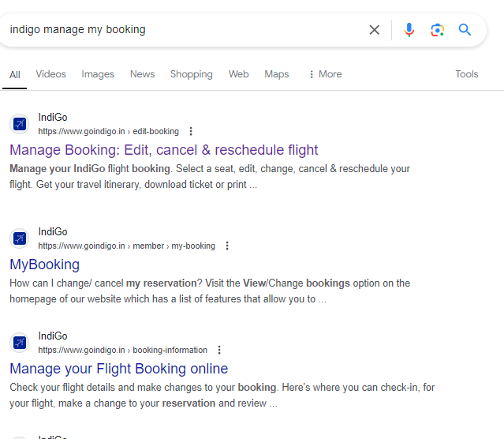Select the All results tab

(x=15, y=75)
